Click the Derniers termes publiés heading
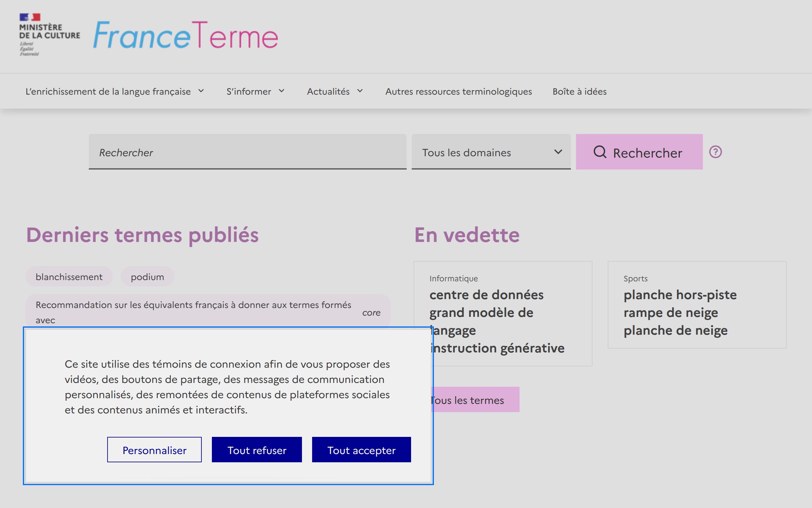This screenshot has height=508, width=812. (x=143, y=235)
